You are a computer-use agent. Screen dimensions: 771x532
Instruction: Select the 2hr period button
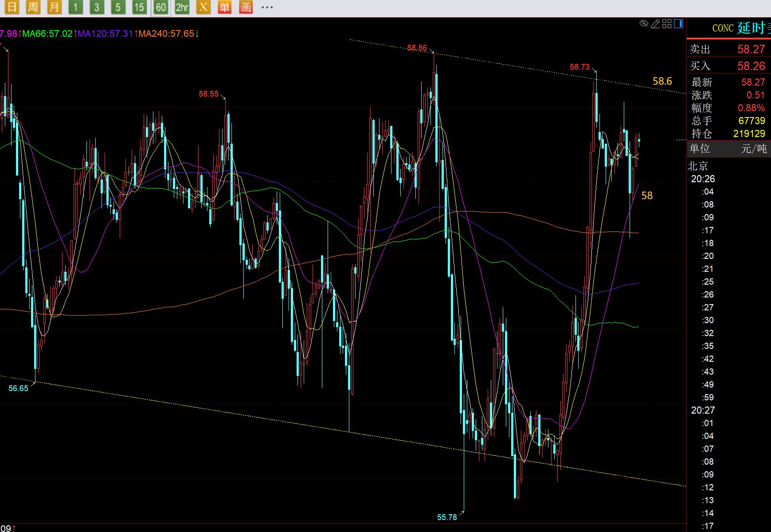pos(182,7)
